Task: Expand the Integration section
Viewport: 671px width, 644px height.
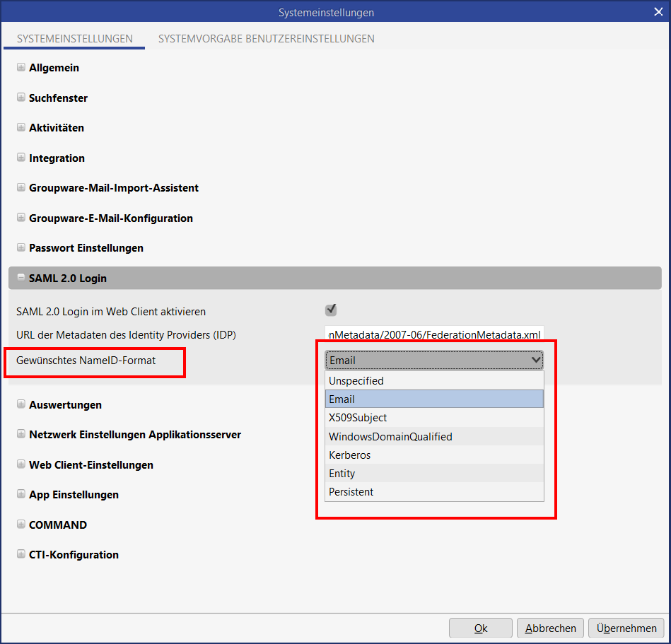Action: (x=21, y=158)
